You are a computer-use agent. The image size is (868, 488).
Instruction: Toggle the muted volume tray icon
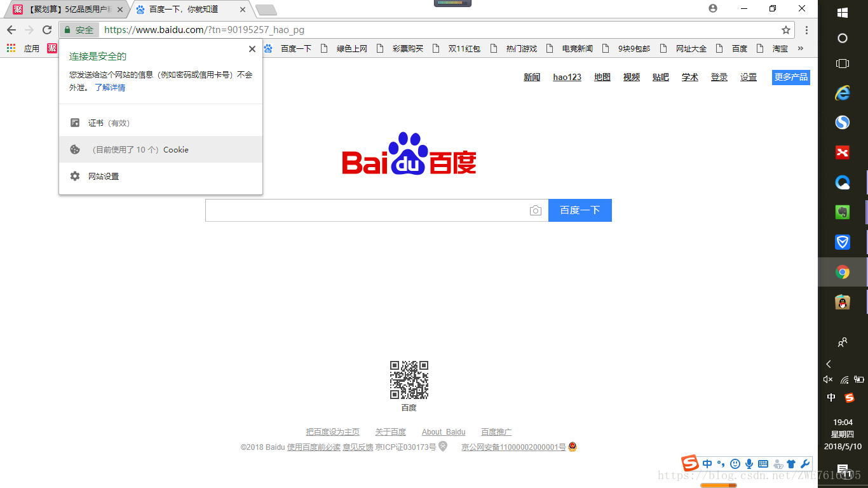828,379
